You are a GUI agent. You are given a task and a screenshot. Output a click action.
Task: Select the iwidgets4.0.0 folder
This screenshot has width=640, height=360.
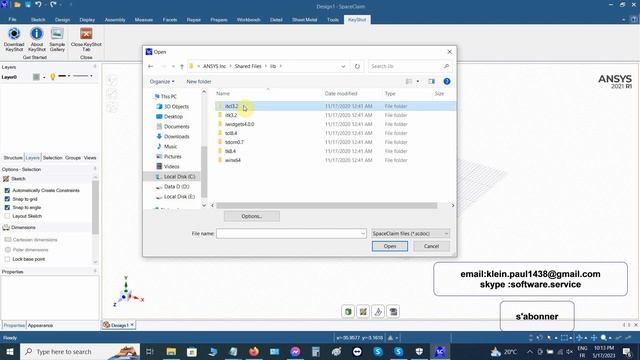pyautogui.click(x=239, y=124)
